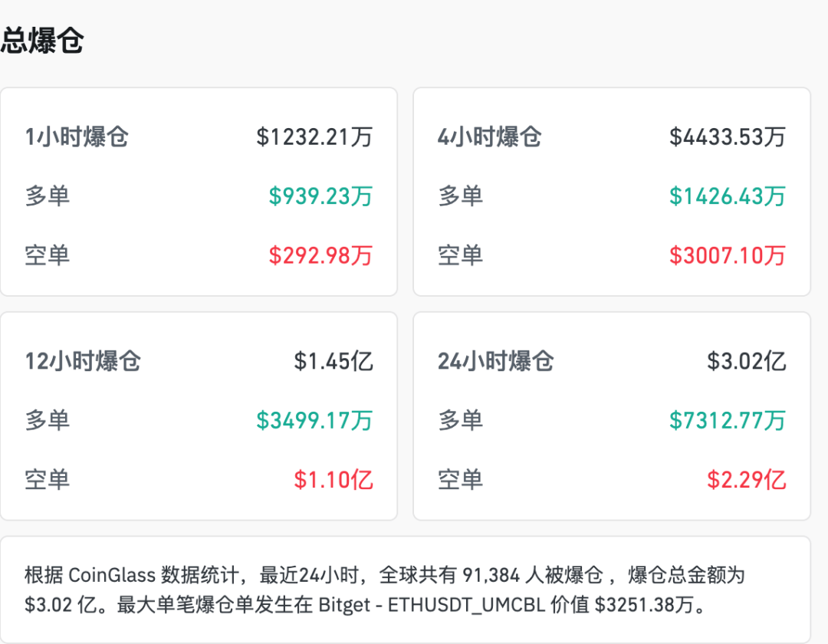This screenshot has width=828, height=644.
Task: Click the green long value $1426.43万
Action: coord(727,196)
